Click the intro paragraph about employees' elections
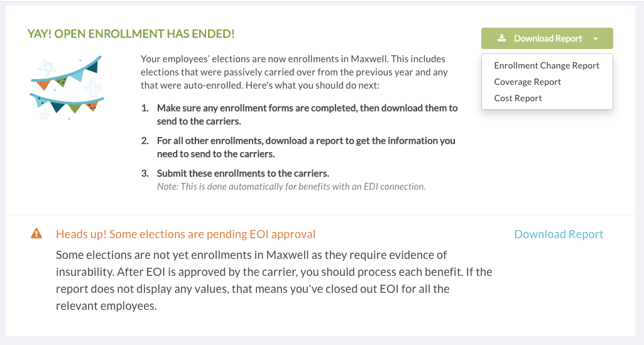 coord(294,72)
